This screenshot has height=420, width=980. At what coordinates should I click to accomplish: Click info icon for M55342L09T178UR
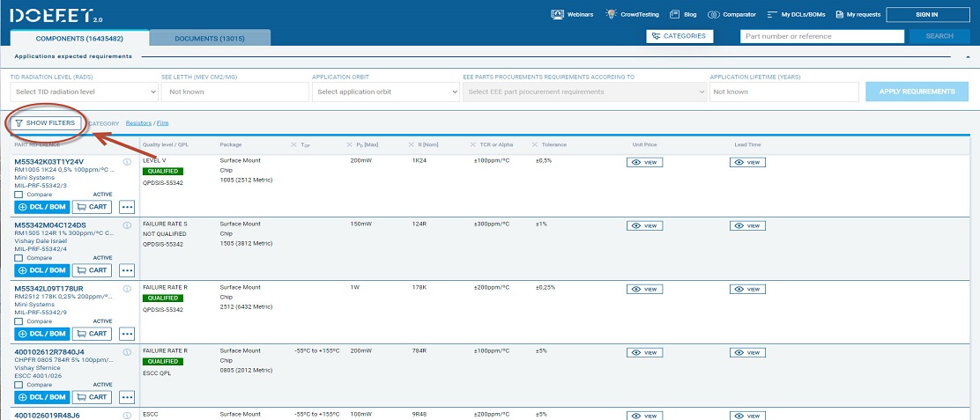127,289
